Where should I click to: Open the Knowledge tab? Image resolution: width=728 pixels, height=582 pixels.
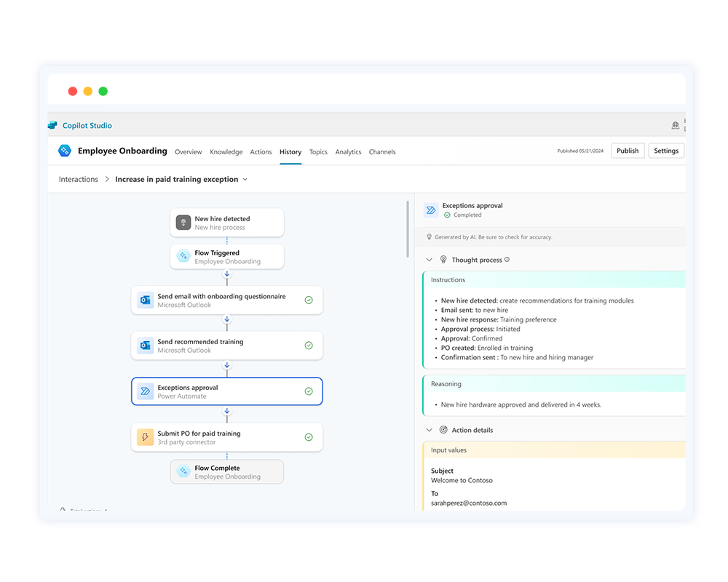click(226, 152)
